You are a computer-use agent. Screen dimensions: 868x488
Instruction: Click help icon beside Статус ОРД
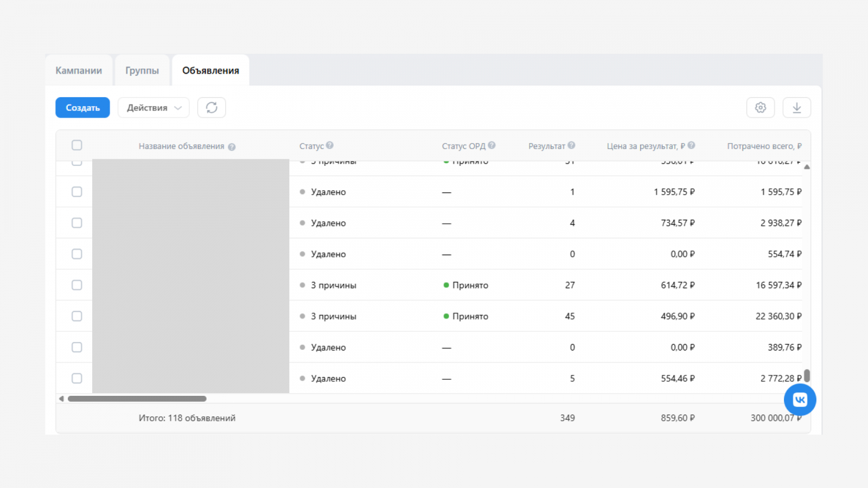(x=492, y=145)
